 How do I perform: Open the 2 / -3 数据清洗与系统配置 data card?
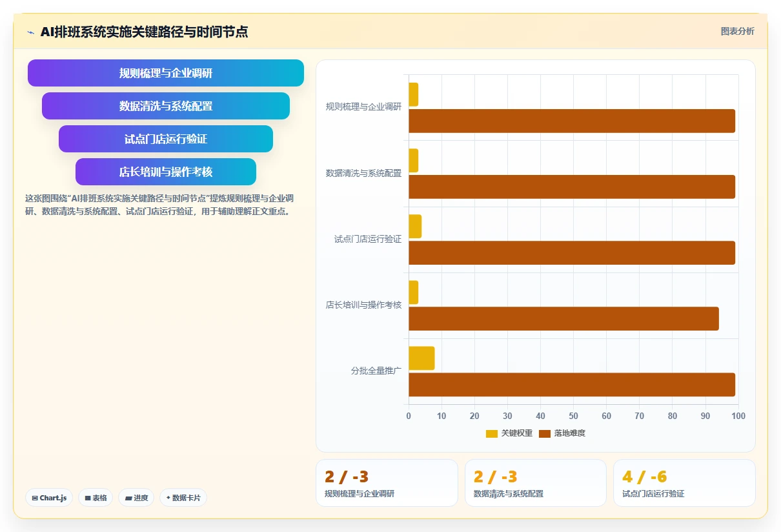(x=536, y=483)
